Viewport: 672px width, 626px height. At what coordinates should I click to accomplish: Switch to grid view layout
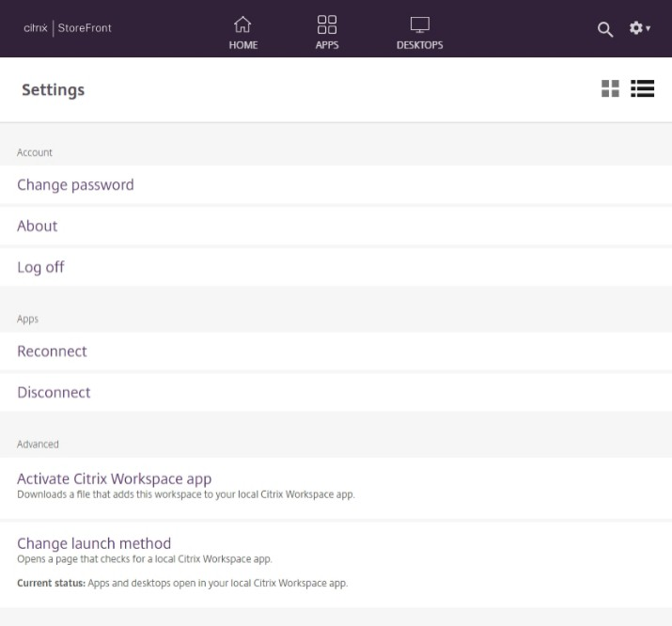tap(610, 88)
